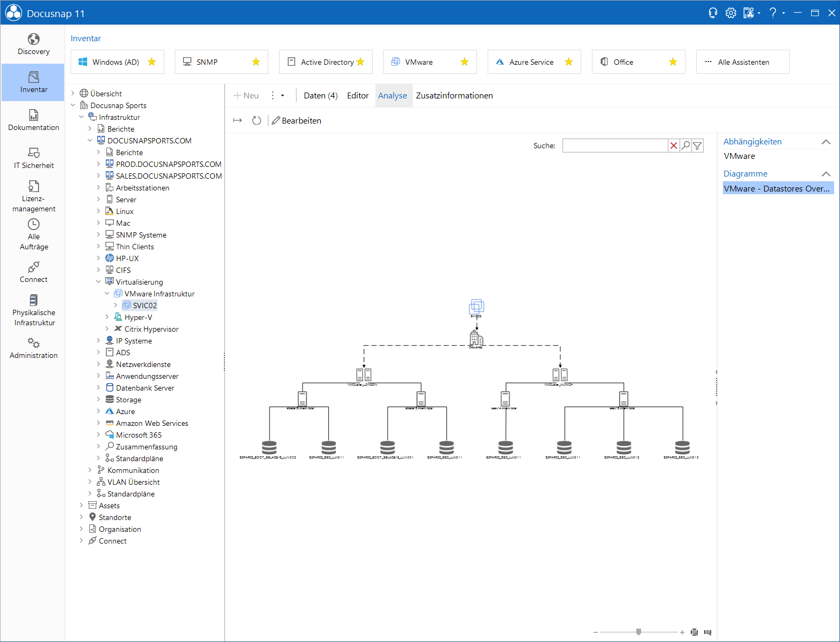This screenshot has width=840, height=642.
Task: Open Lizenzmanagement in the sidebar
Action: (x=33, y=196)
